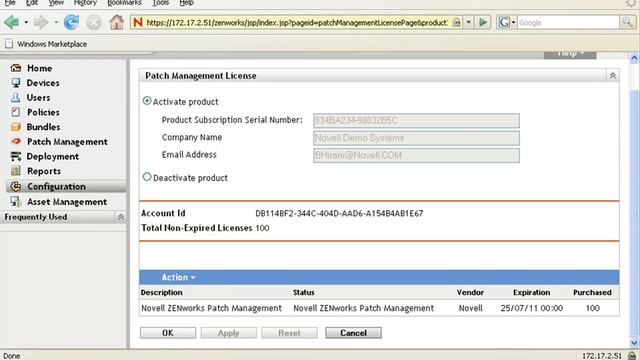Click the Stop loading icon
The width and height of the screenshot is (640, 360).
(94, 22)
